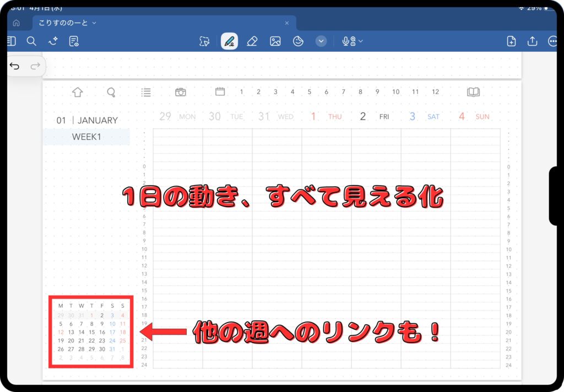Choose the Lasso selection tool
The width and height of the screenshot is (564, 392).
(x=204, y=41)
